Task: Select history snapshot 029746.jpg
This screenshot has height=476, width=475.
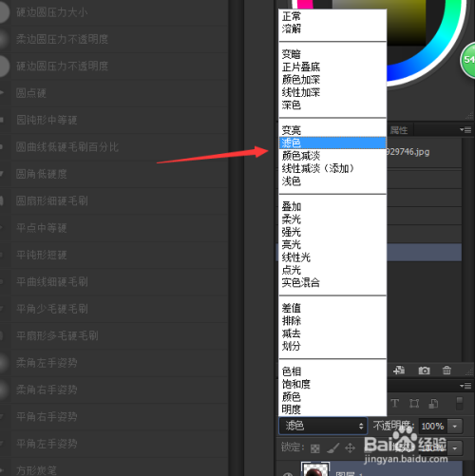Action: 408,152
